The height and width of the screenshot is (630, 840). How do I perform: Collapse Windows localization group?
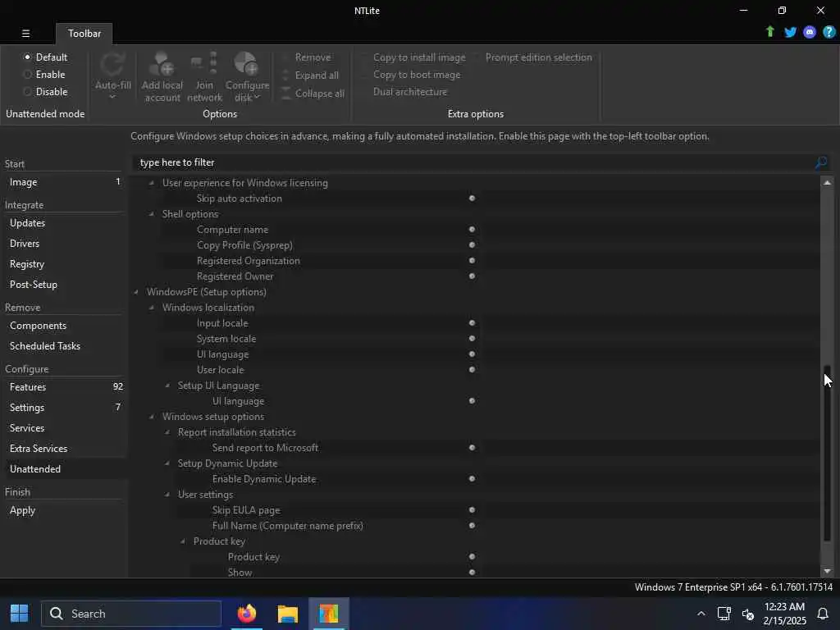(152, 308)
